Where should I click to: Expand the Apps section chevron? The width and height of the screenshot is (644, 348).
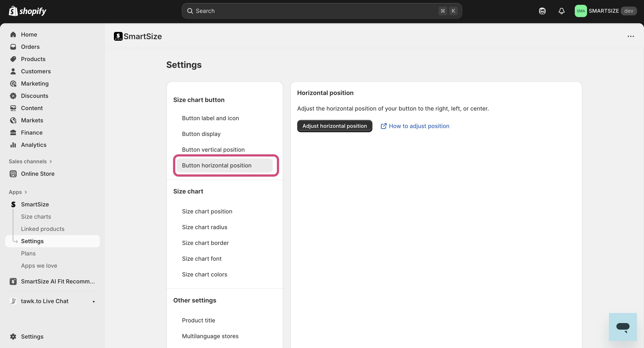[x=25, y=192]
